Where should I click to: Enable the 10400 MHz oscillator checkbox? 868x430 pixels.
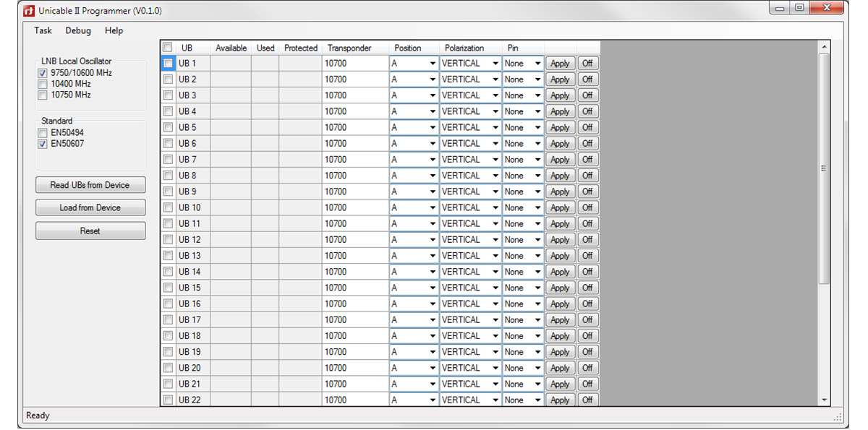tap(43, 84)
